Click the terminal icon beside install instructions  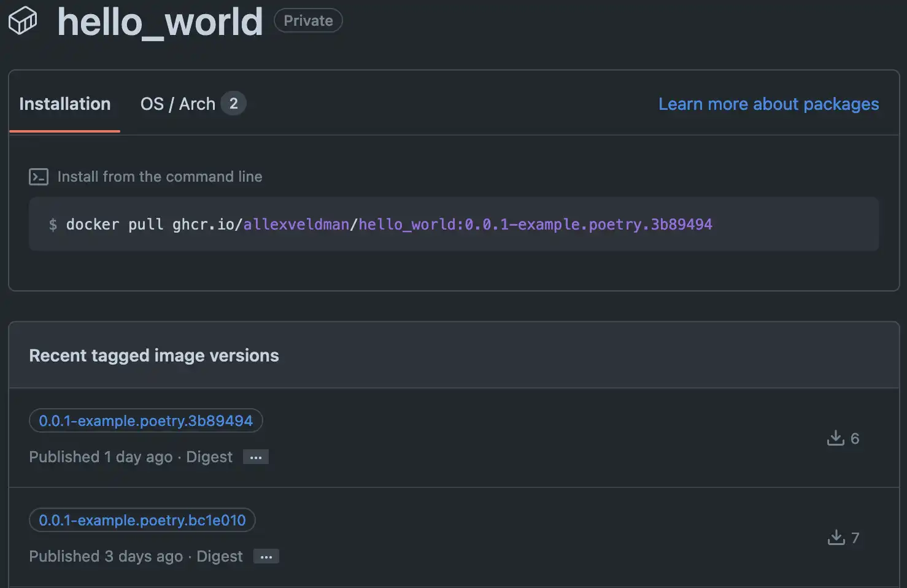tap(39, 177)
